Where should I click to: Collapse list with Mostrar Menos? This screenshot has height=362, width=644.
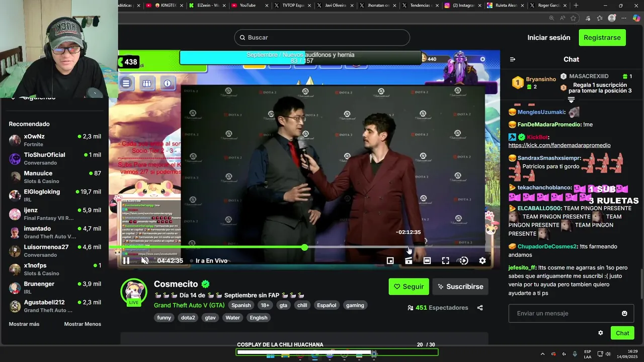tap(83, 324)
